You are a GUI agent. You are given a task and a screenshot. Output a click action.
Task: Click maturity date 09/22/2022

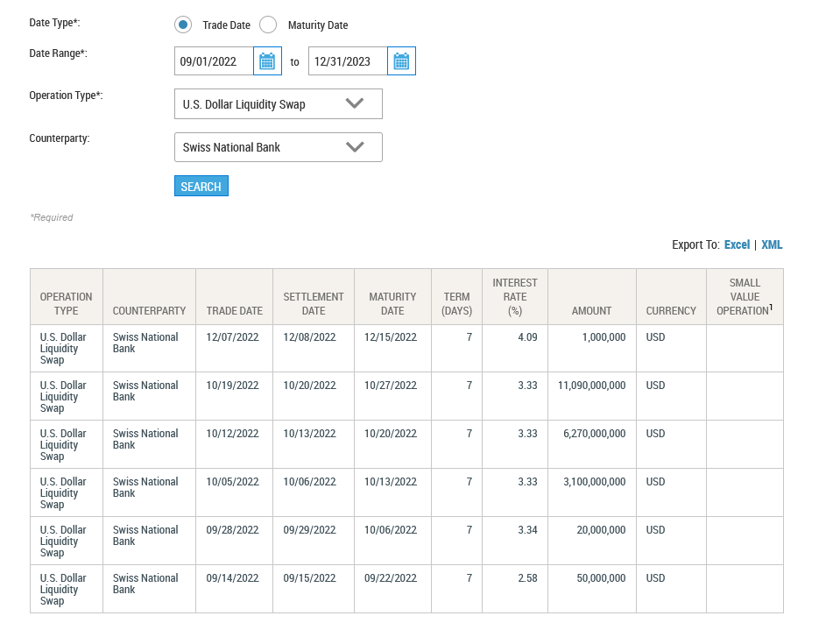click(391, 578)
